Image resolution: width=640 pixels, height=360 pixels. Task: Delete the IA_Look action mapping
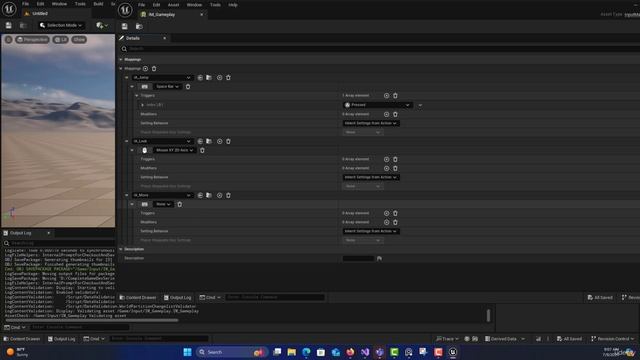(x=228, y=141)
